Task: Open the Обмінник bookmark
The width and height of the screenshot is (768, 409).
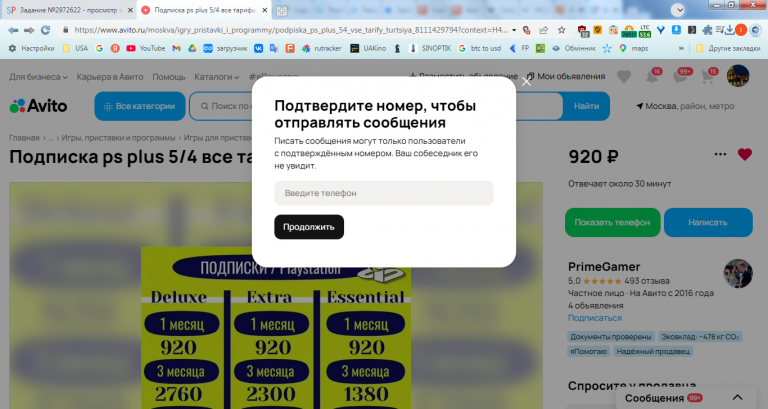Action: point(574,48)
